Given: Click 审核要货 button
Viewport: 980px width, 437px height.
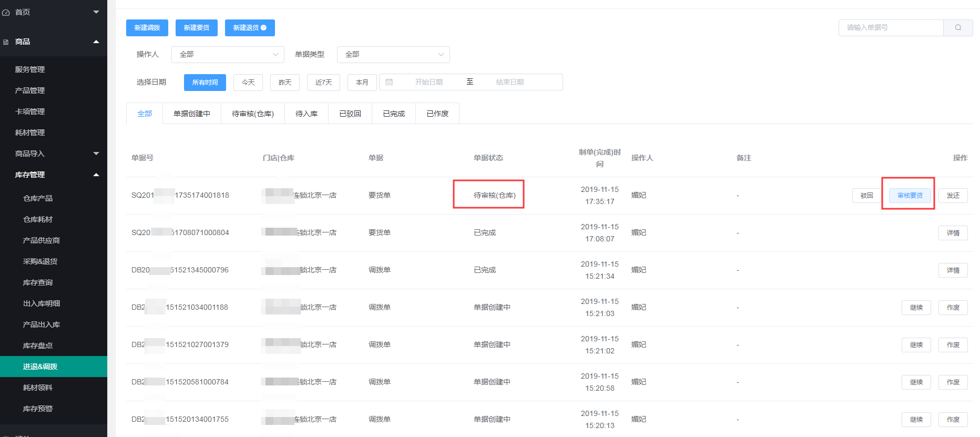Looking at the screenshot, I should coord(910,196).
